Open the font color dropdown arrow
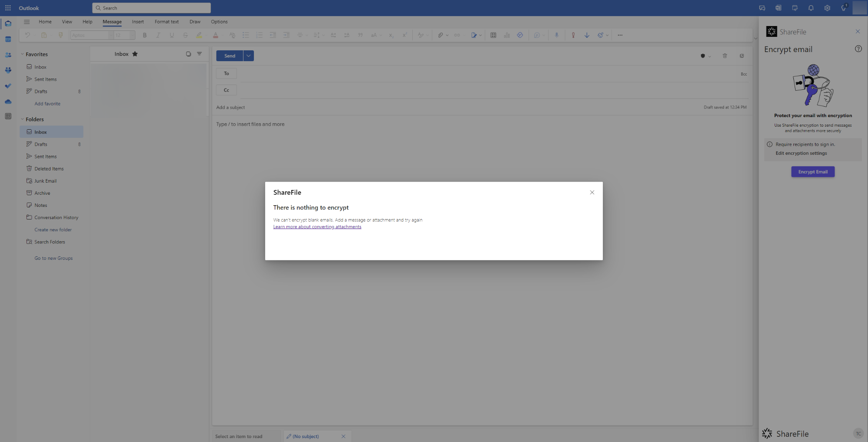Viewport: 868px width, 442px height. (x=223, y=36)
